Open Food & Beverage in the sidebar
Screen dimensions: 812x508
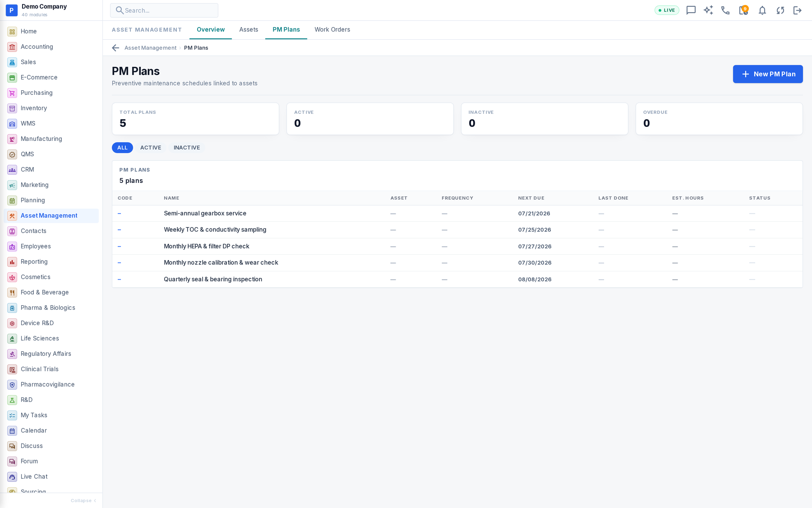(x=51, y=293)
